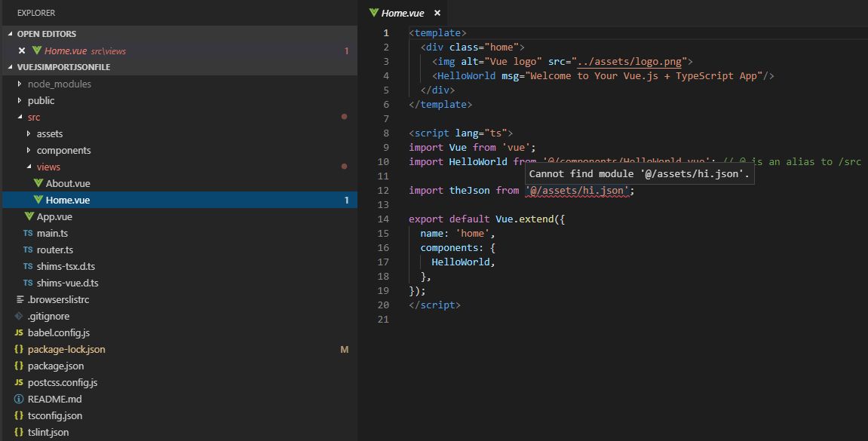Image resolution: width=868 pixels, height=441 pixels.
Task: Expand the node_modules folder arrow
Action: click(x=20, y=84)
